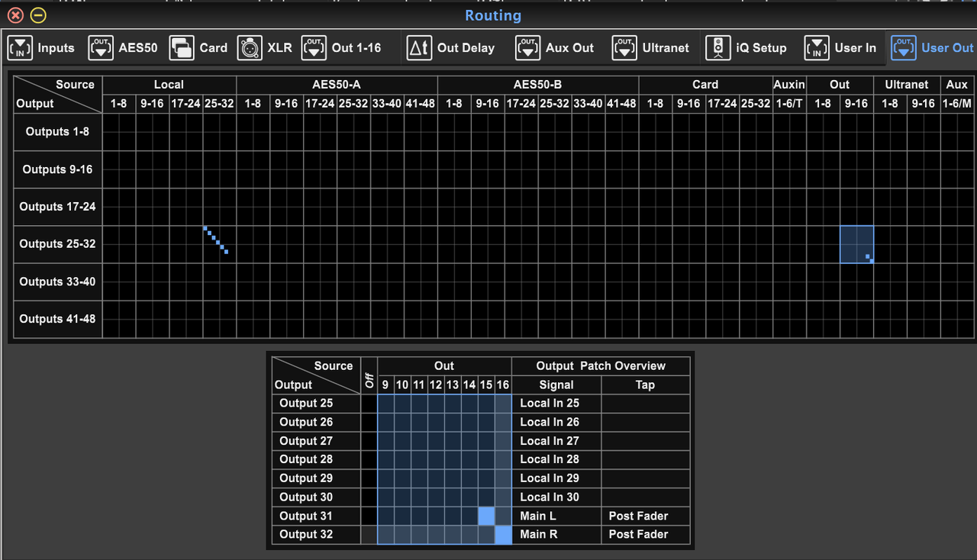Click the Out Delay delta-t icon
Viewport: 977px width, 560px height.
click(419, 48)
